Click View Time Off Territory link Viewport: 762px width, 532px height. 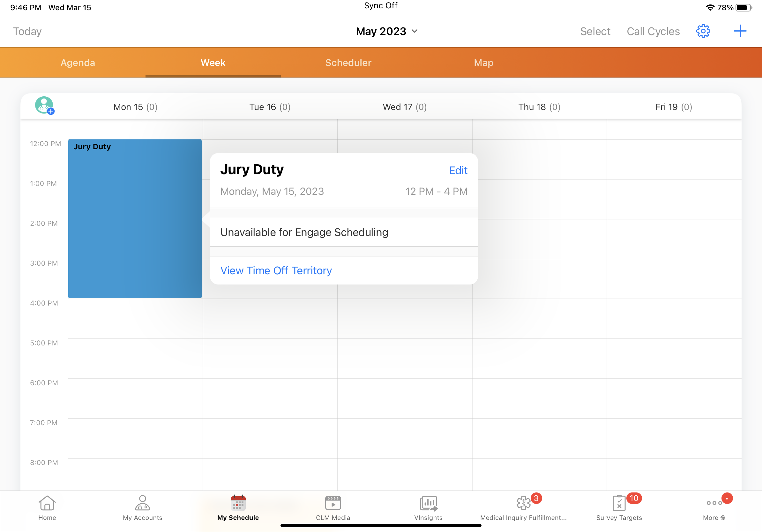pos(276,271)
